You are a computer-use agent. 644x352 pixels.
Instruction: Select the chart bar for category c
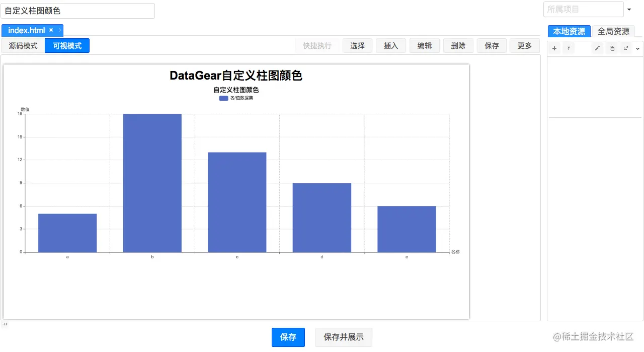(x=237, y=202)
